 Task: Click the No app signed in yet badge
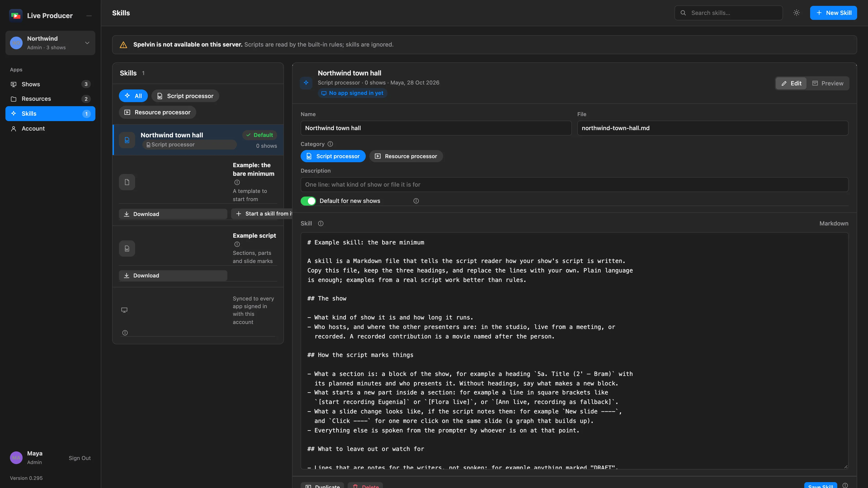click(352, 93)
